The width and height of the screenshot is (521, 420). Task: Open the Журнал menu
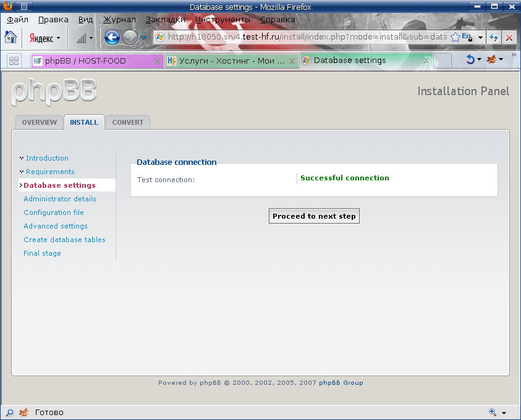coord(119,19)
